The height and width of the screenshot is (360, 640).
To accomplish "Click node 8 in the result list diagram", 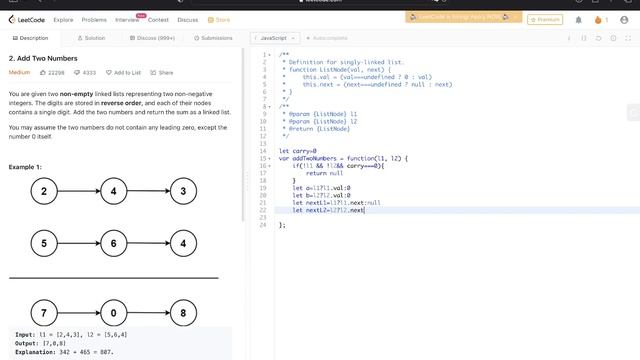I will coord(183,313).
